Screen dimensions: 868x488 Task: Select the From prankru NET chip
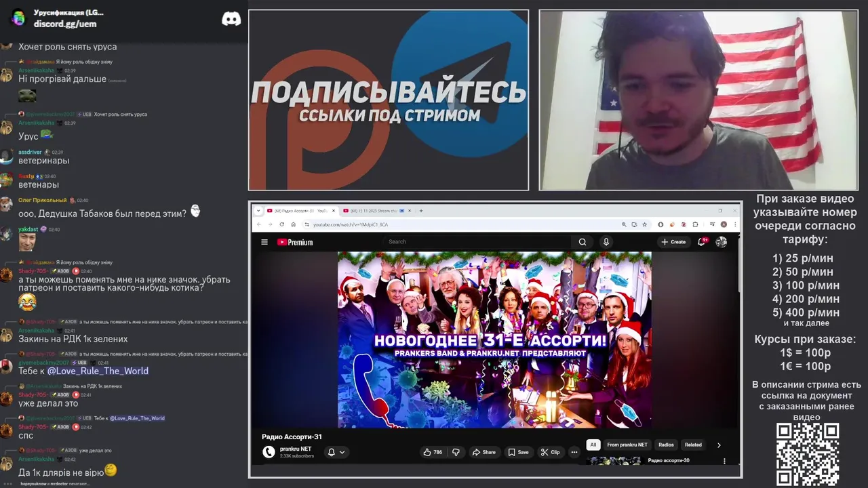(x=627, y=445)
